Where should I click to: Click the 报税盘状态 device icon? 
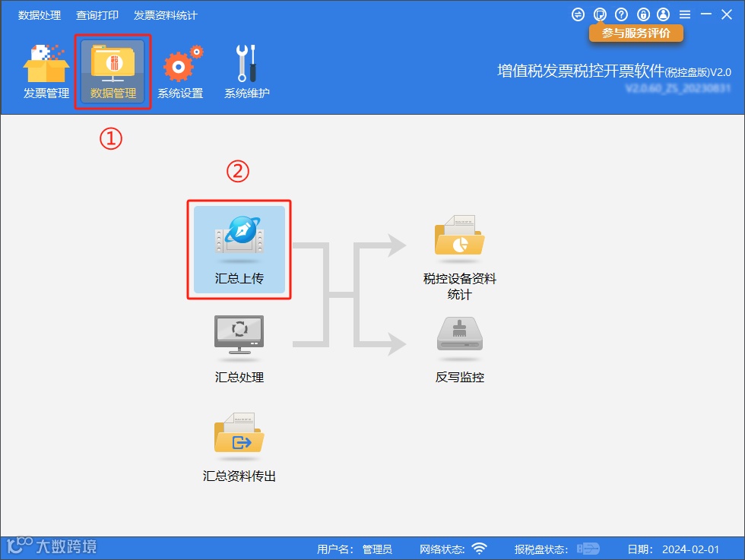[588, 549]
